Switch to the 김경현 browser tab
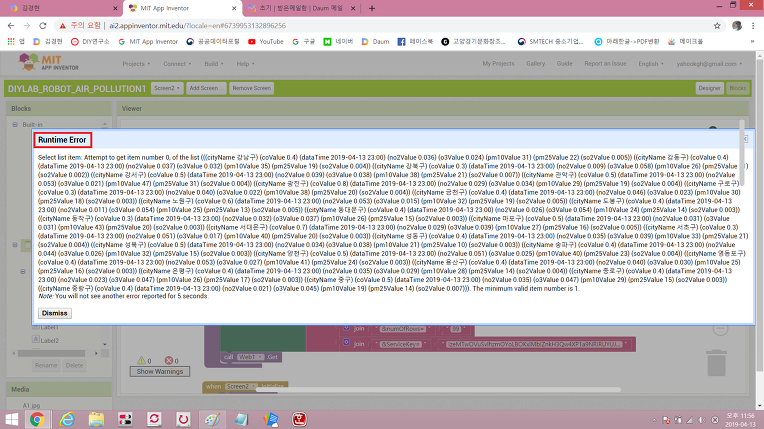Screen dimensions: 764x429 click(x=60, y=8)
